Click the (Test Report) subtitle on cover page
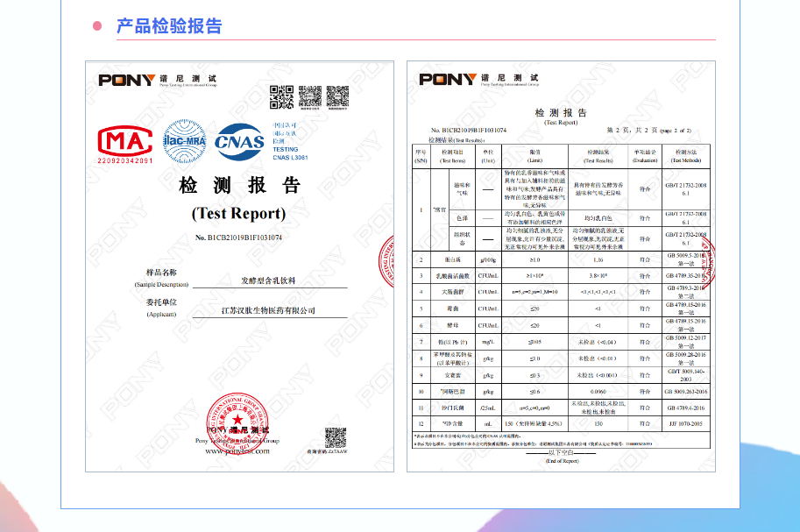Image resolution: width=800 pixels, height=532 pixels. pyautogui.click(x=239, y=213)
